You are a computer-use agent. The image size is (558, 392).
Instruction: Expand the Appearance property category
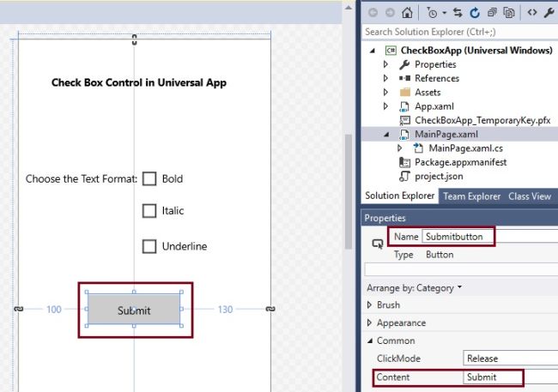[x=369, y=323]
